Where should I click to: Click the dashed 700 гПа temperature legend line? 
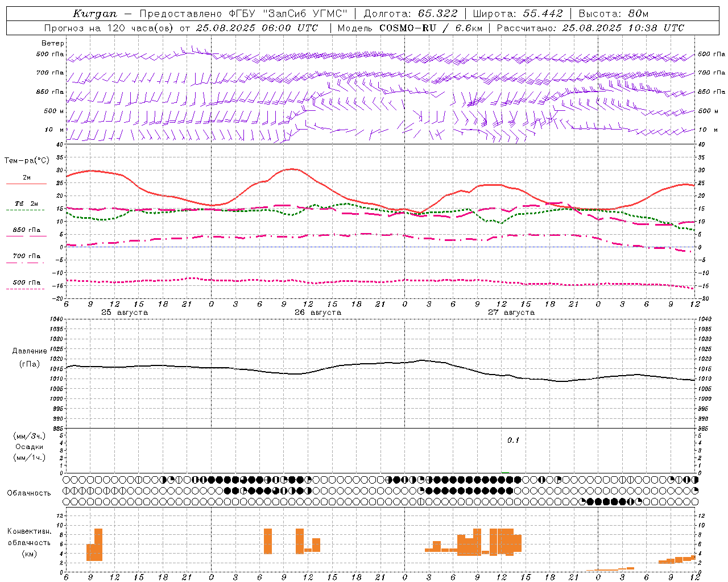pyautogui.click(x=26, y=263)
